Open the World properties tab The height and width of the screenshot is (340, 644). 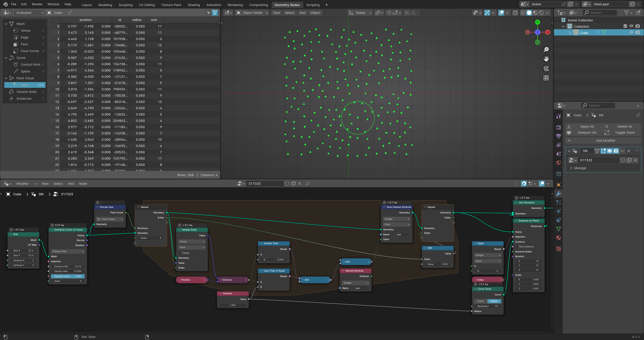pos(558,163)
